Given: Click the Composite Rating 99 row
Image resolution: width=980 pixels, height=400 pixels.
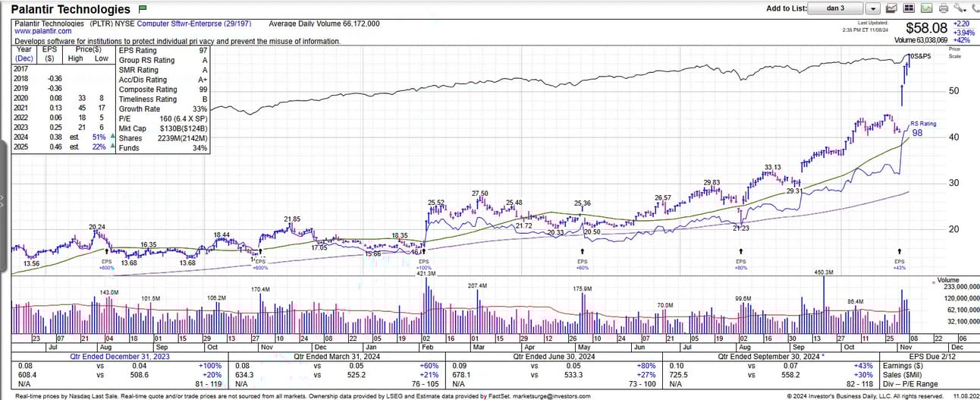Looking at the screenshot, I should pyautogui.click(x=163, y=90).
